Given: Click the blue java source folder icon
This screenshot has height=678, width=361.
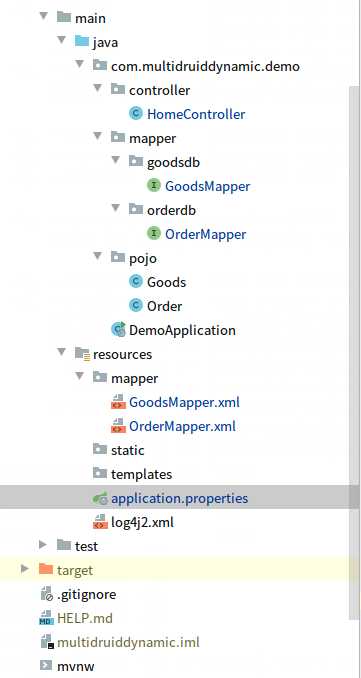Looking at the screenshot, I should (82, 42).
